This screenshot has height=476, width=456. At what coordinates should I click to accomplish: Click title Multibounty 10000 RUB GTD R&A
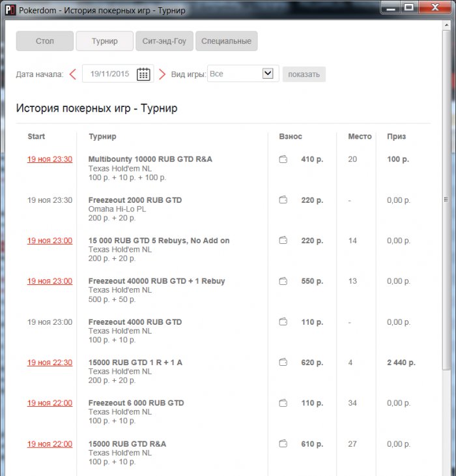click(x=150, y=159)
